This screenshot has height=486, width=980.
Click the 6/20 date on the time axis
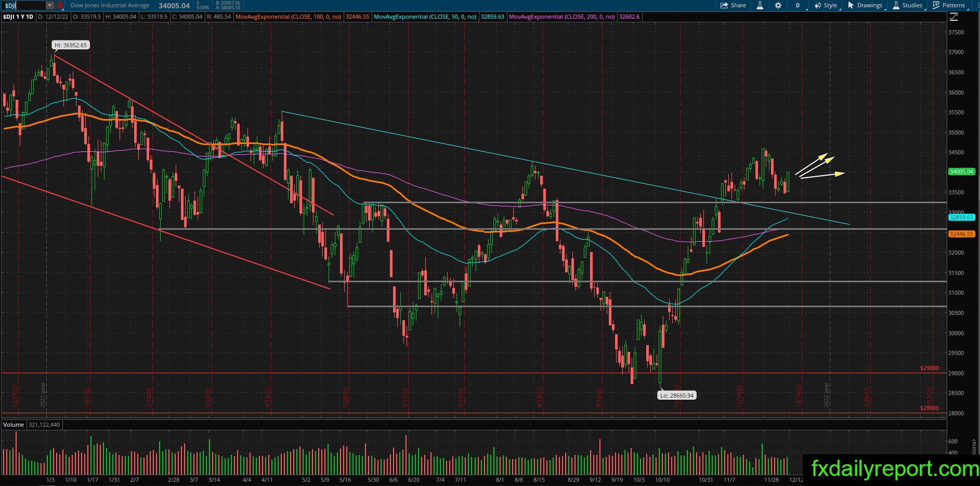[414, 480]
